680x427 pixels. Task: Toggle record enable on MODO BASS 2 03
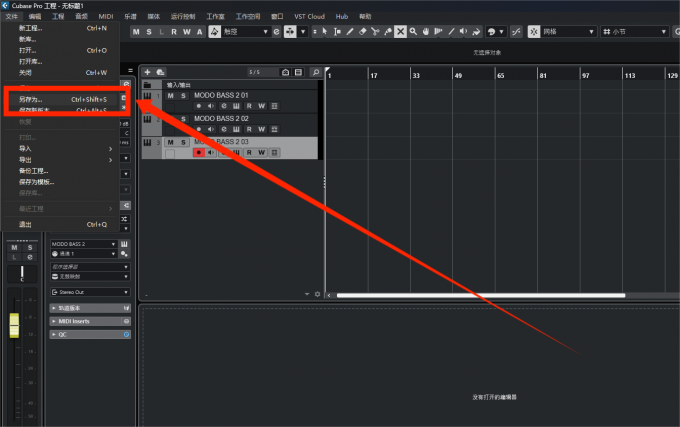point(199,153)
